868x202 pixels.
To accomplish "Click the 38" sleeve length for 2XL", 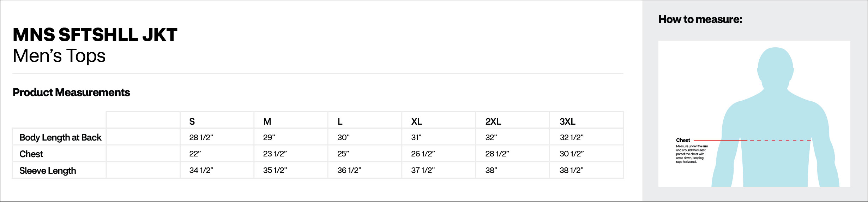I will (491, 171).
